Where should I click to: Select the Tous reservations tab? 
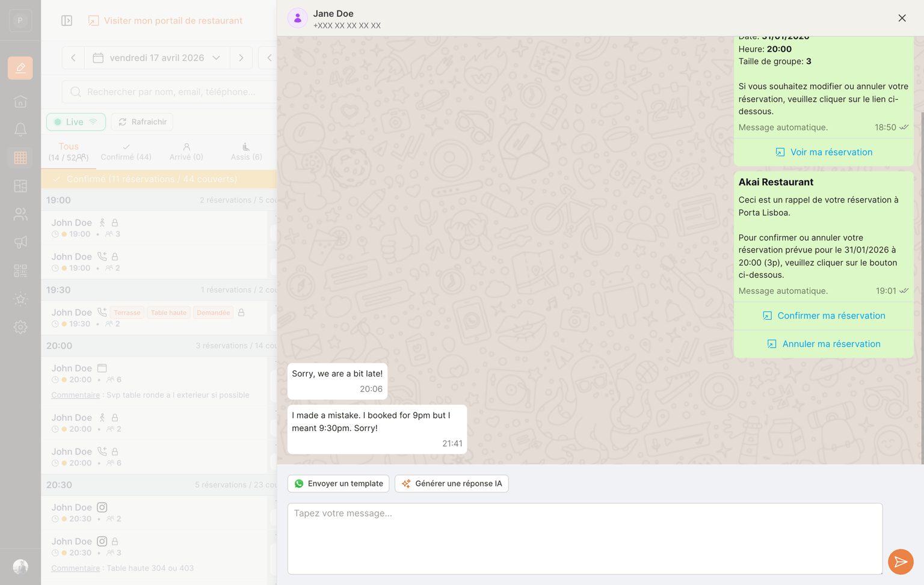[69, 152]
